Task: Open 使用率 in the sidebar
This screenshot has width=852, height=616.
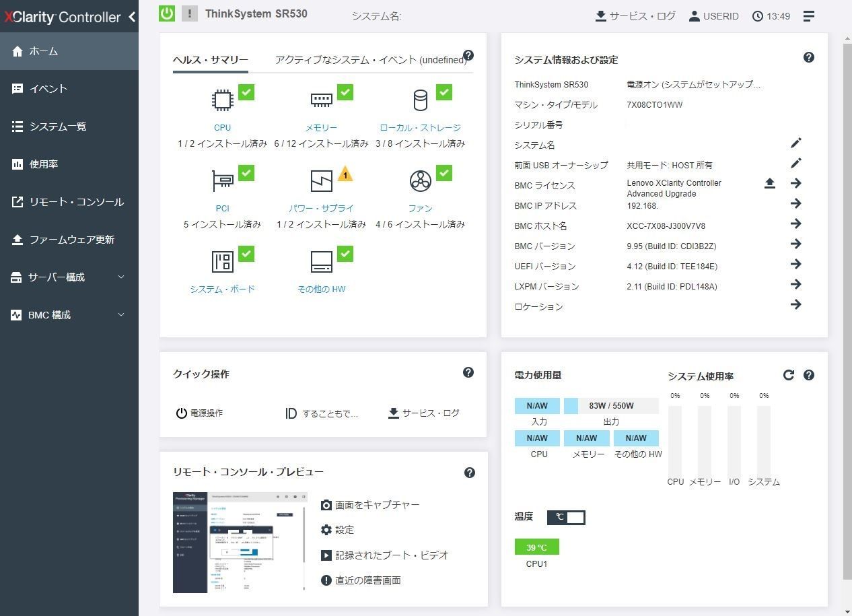Action: coord(69,164)
